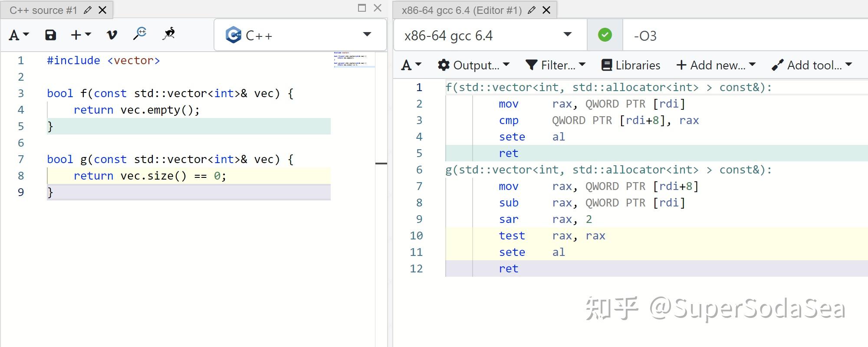This screenshot has width=868, height=347.
Task: Open the Add new dropdown in compiler pane
Action: pos(716,65)
